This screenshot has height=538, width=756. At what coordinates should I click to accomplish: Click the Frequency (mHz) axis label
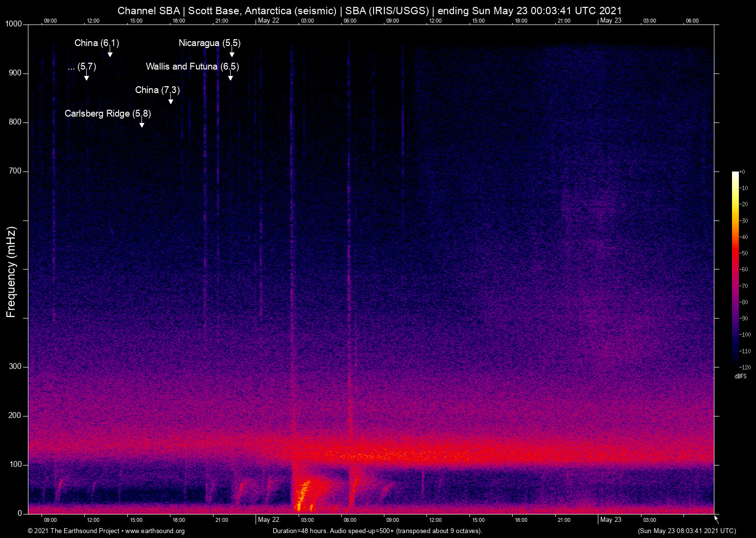tap(11, 272)
